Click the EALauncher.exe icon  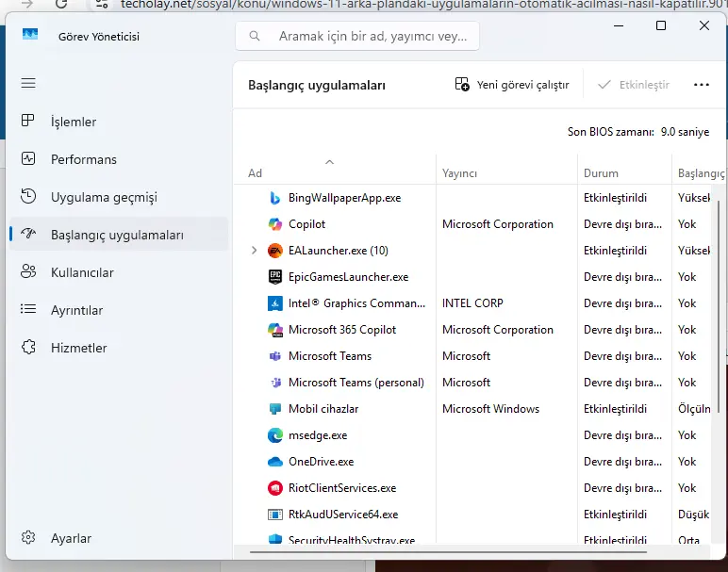[x=275, y=251]
